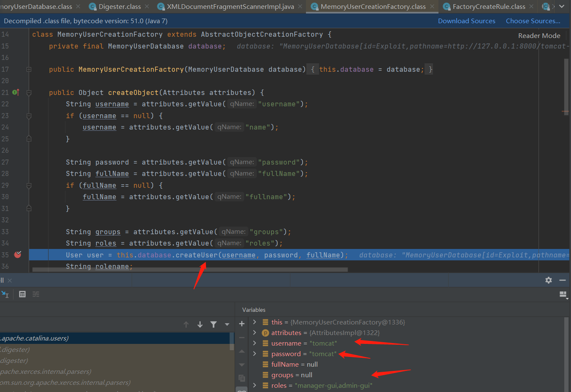The image size is (571, 392).
Task: Fold if block at line 23
Action: (29, 116)
